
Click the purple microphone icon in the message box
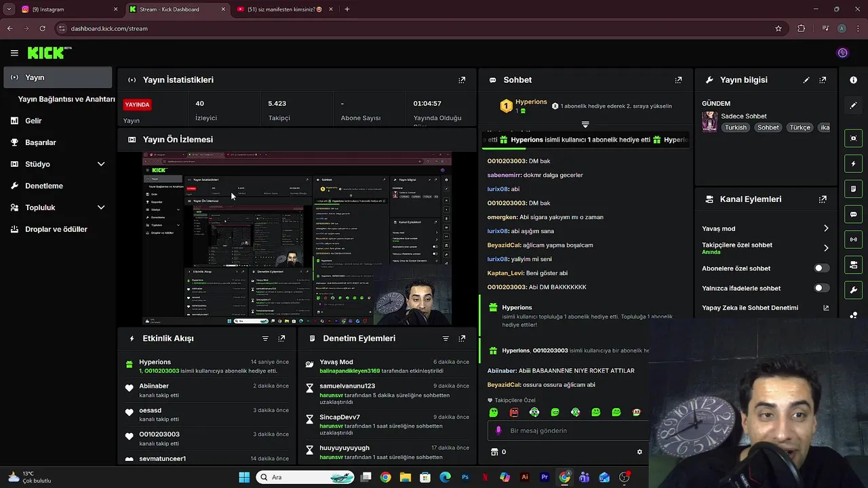498,430
